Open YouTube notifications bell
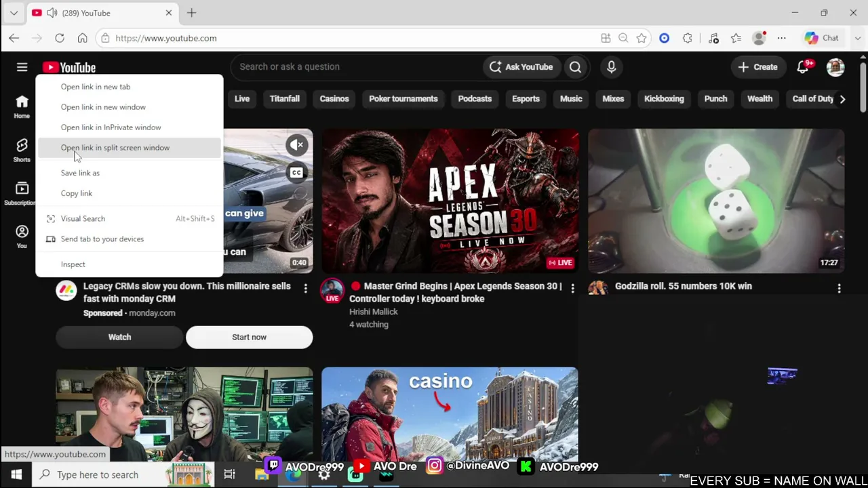 804,66
